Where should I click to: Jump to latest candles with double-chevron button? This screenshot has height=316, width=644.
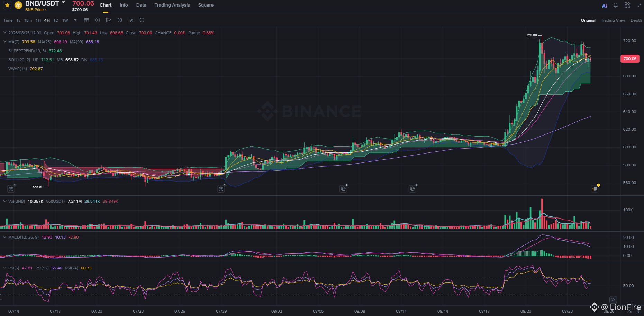pyautogui.click(x=613, y=300)
